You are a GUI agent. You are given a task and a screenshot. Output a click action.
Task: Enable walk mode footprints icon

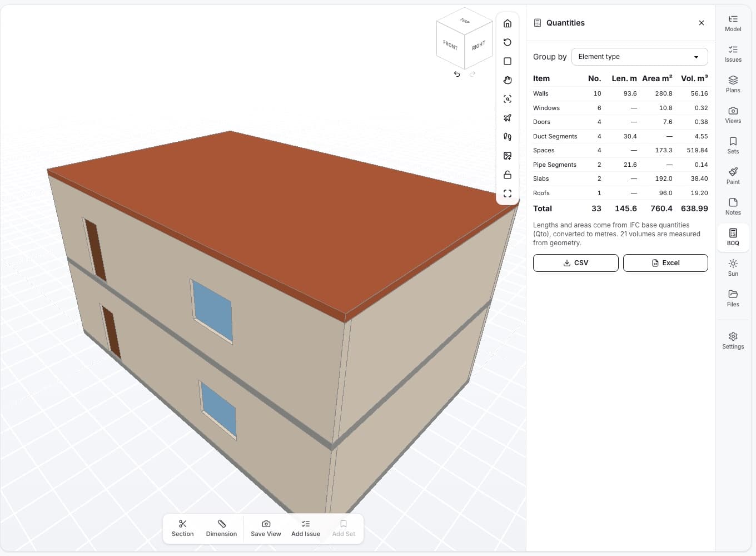tap(508, 137)
